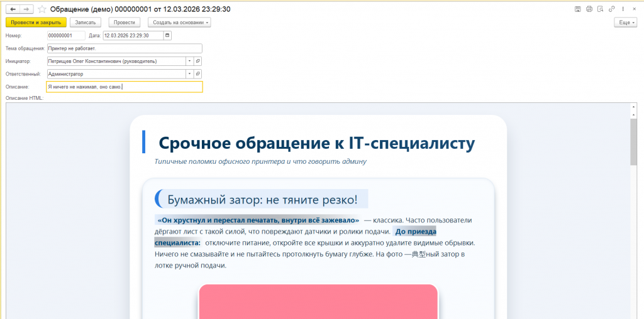This screenshot has height=319, width=644.
Task: Open the calendar picker for Дата field
Action: 167,36
